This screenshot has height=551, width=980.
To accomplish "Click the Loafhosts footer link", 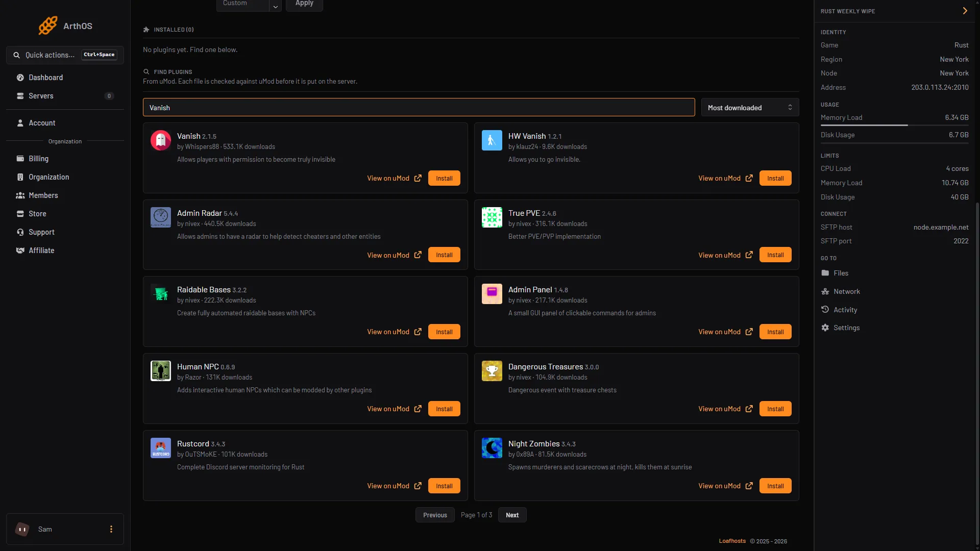I will point(732,541).
